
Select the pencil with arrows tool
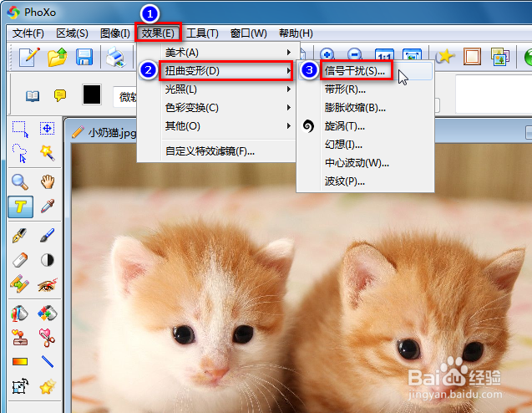(19, 284)
